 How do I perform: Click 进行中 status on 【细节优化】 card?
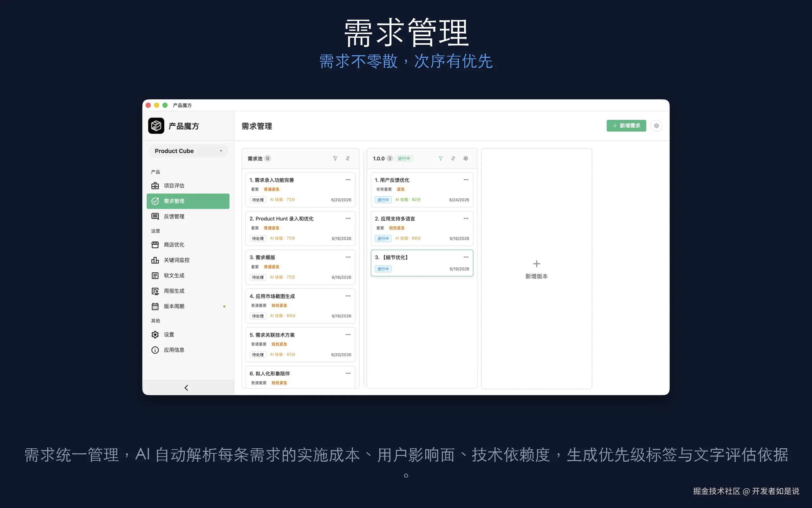click(383, 269)
